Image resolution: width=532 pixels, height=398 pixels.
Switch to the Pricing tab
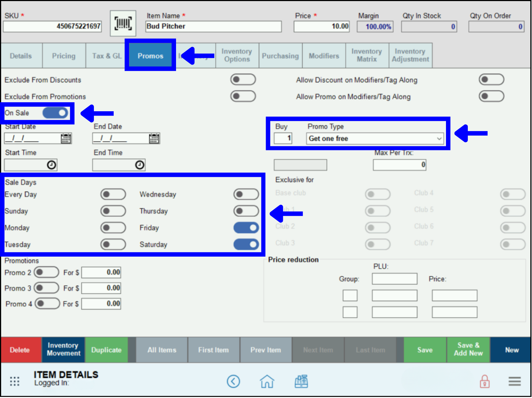click(64, 56)
